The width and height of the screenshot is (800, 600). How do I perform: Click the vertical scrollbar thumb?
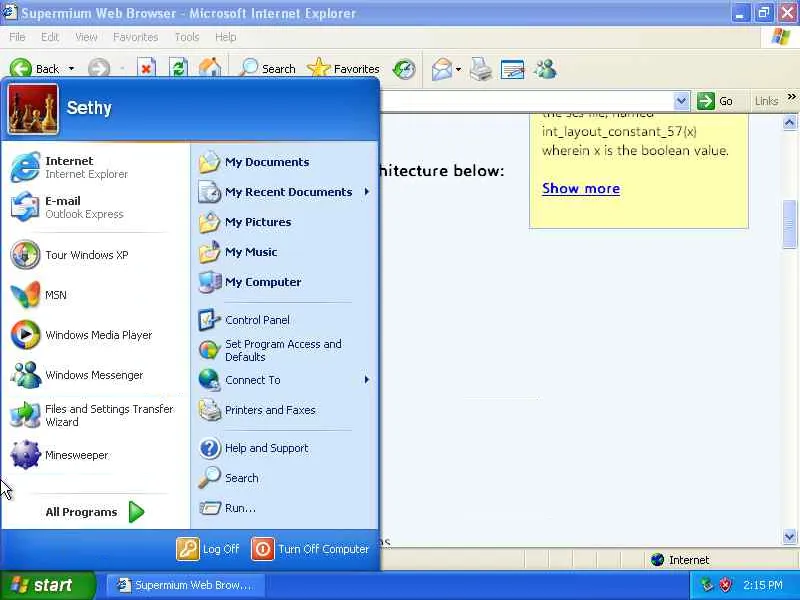coord(789,225)
